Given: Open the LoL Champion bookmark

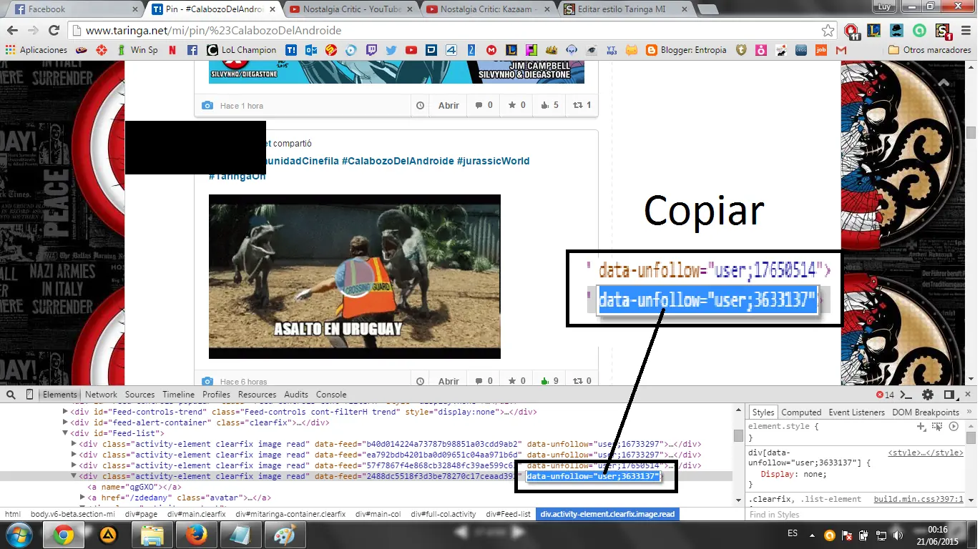Looking at the screenshot, I should point(241,50).
